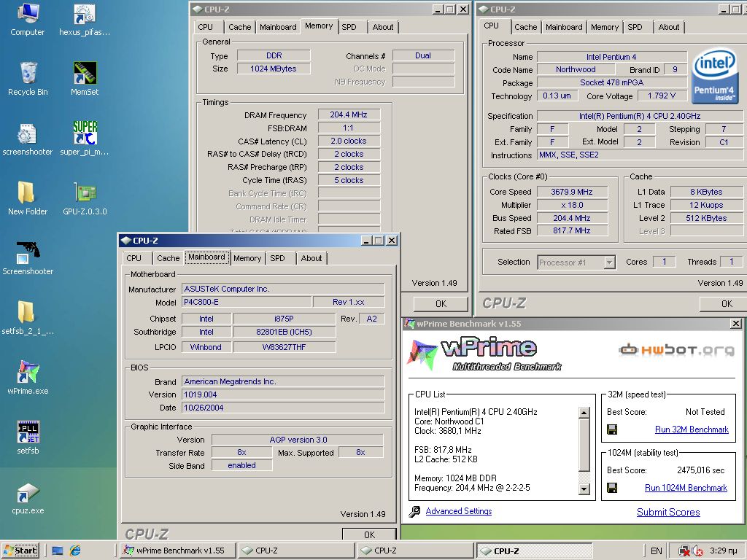Viewport: 747px width, 560px height.
Task: Click the CPU List scroll down arrow
Action: click(584, 489)
